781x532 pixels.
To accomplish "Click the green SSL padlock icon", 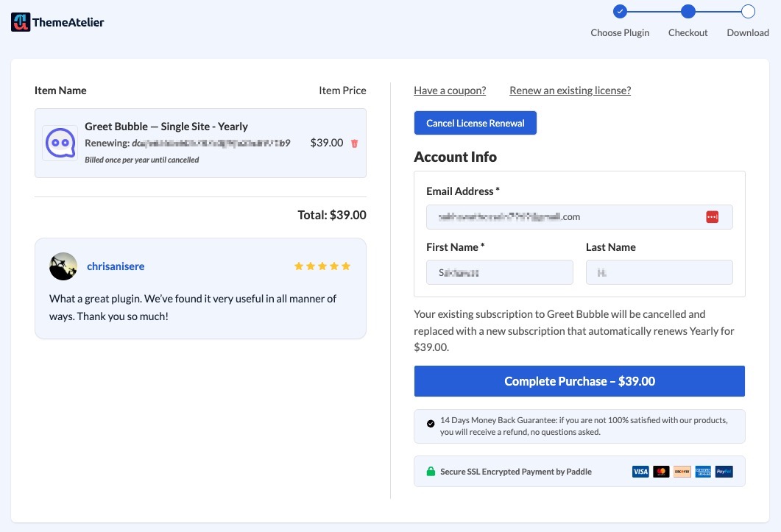I will pyautogui.click(x=431, y=472).
